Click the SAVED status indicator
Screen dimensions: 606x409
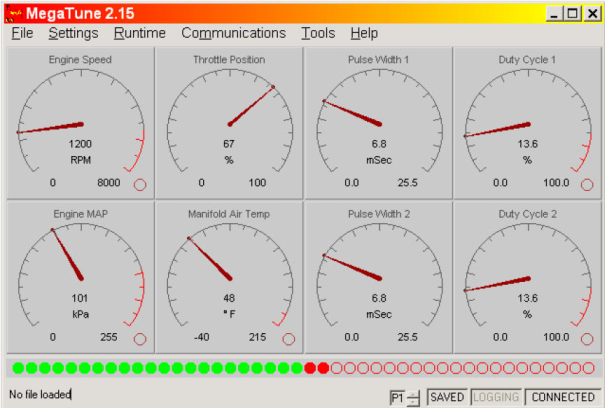[x=446, y=397]
